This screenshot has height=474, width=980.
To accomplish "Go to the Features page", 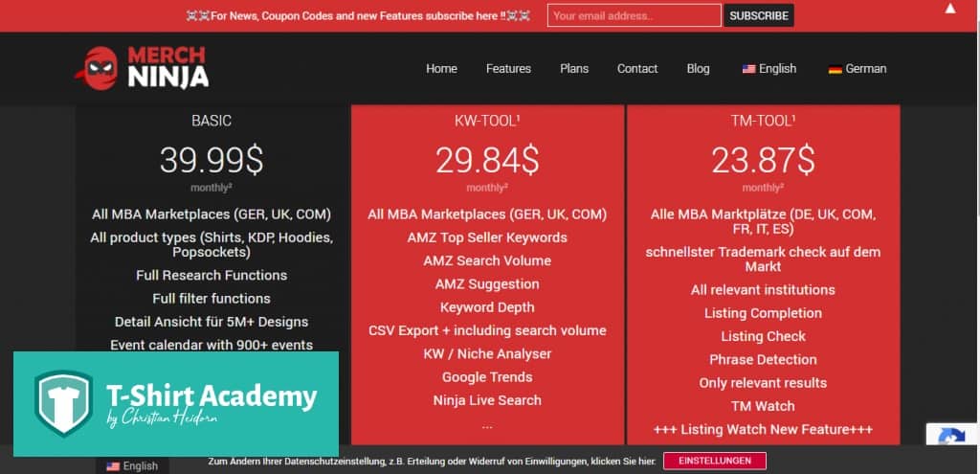I will click(x=508, y=69).
